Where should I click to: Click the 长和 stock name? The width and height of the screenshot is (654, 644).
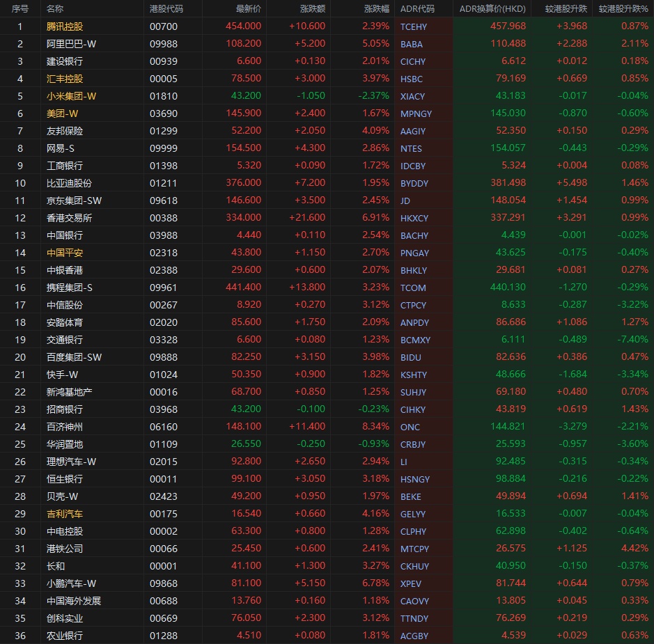(56, 566)
